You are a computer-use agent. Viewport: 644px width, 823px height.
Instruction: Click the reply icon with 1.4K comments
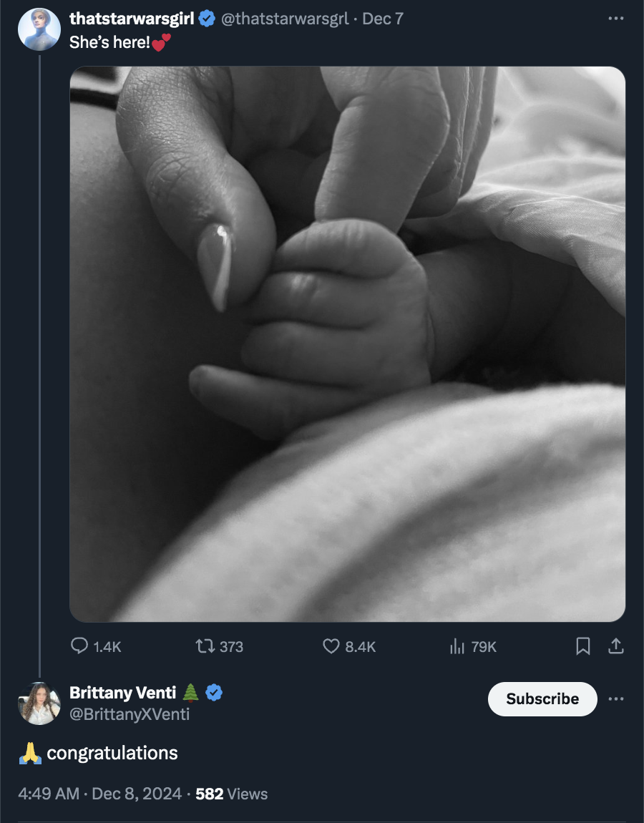(x=79, y=646)
